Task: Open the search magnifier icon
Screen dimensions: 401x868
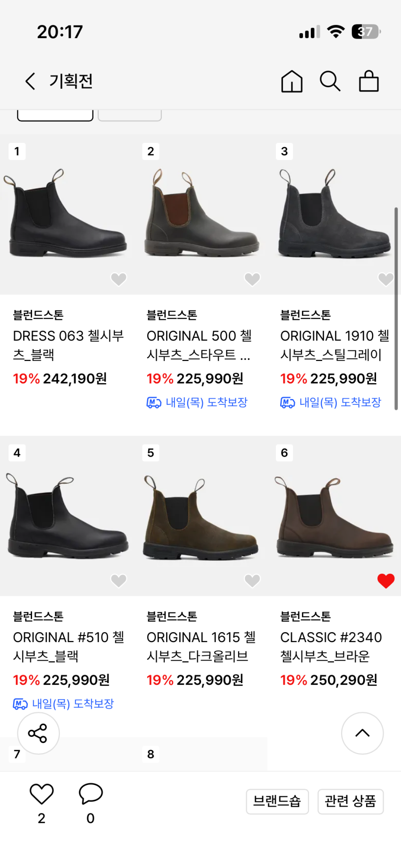Action: click(330, 81)
